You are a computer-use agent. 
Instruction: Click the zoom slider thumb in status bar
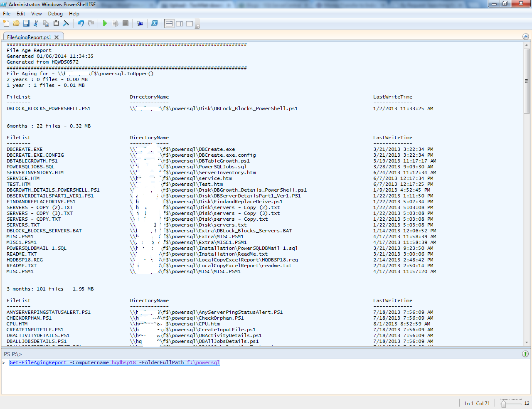tap(504, 404)
